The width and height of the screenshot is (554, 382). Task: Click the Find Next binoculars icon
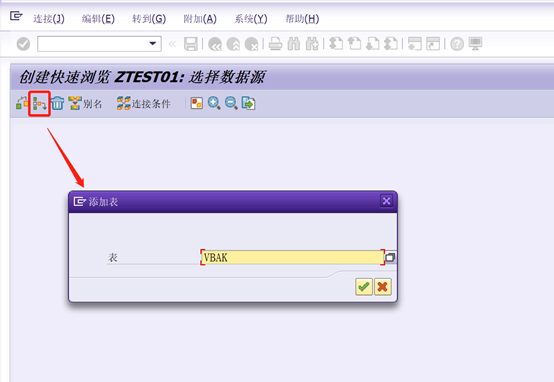tap(312, 44)
